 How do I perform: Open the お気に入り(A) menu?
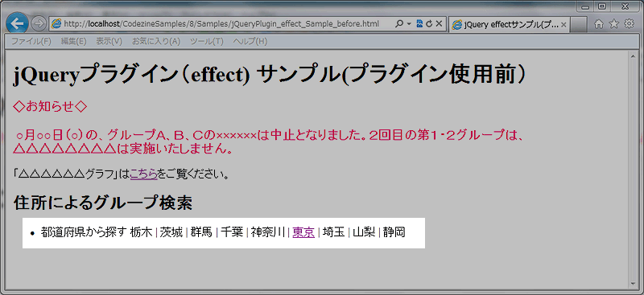pos(156,42)
